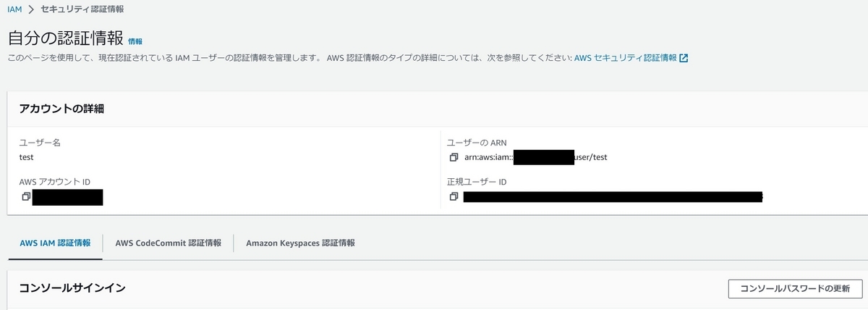Click the AWS アカウント ID label
Screen dimensions: 868x310
(x=55, y=182)
